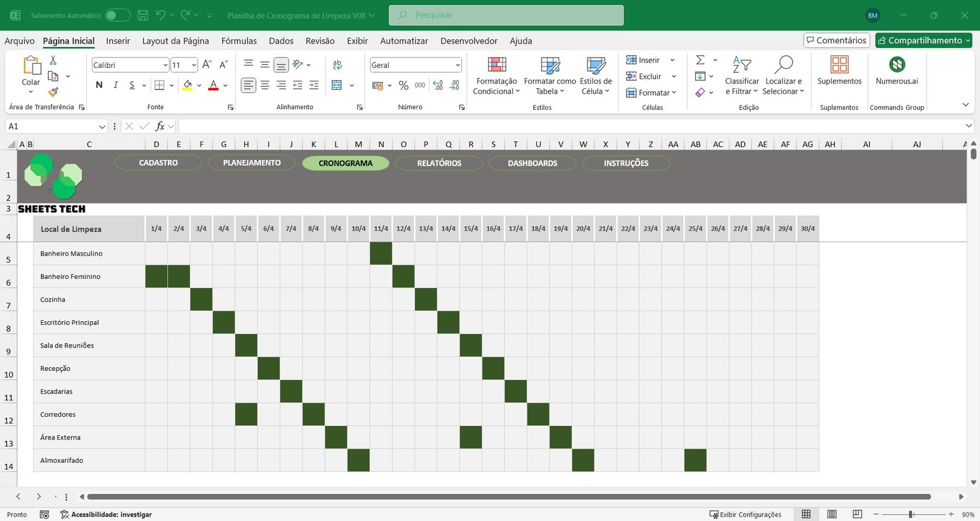Click the Wrap Text icon
Viewport: 980px width, 521px height.
click(337, 65)
